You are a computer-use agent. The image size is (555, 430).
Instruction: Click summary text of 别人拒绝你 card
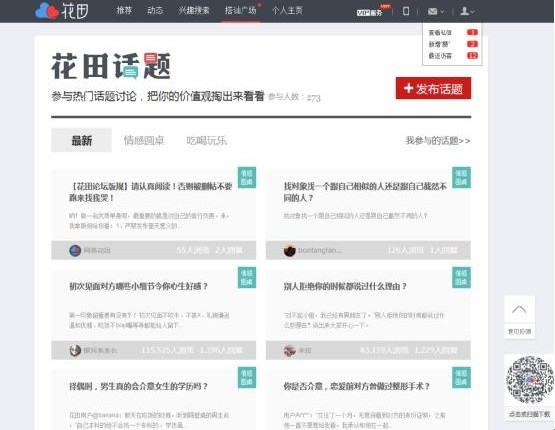[364, 320]
